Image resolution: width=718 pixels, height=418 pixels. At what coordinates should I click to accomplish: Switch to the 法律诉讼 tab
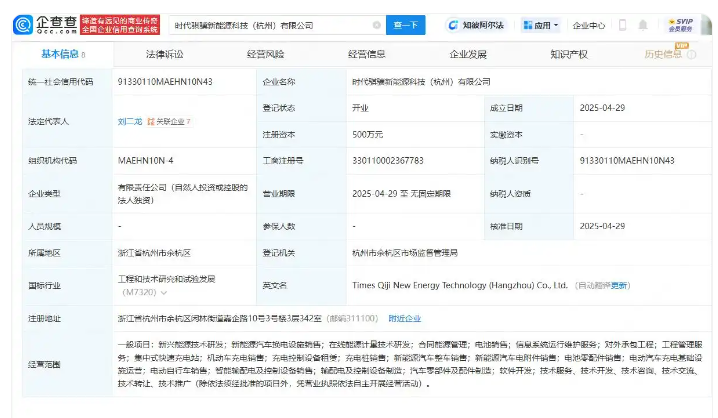(x=164, y=54)
